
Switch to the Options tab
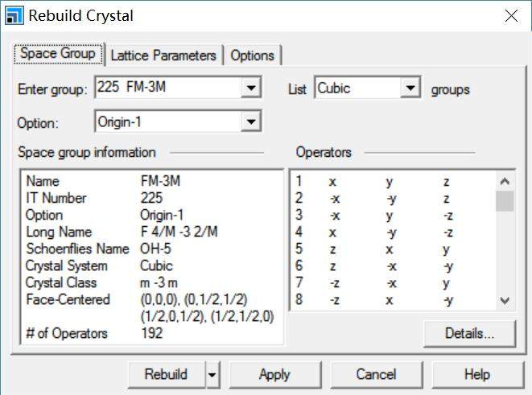(x=252, y=56)
